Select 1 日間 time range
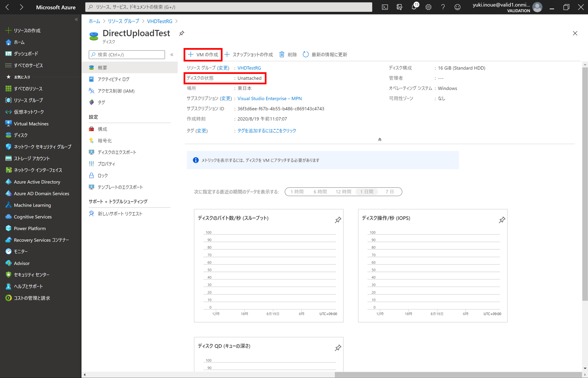588x378 pixels. coord(367,192)
